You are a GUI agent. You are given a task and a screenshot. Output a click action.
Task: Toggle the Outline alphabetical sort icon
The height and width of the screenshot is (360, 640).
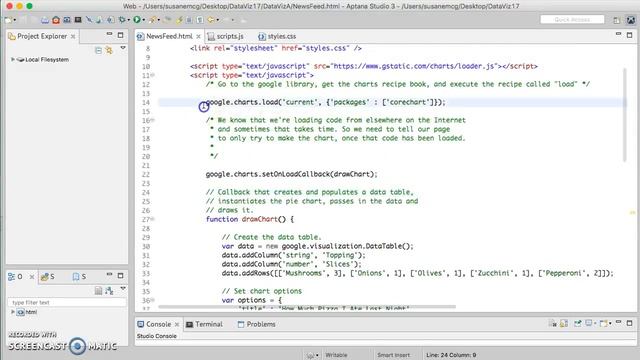[x=109, y=291]
